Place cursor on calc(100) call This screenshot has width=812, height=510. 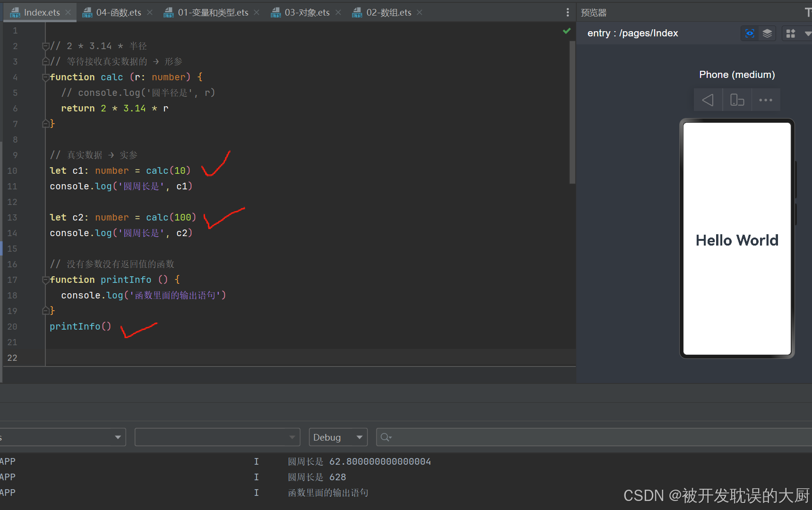coord(171,218)
